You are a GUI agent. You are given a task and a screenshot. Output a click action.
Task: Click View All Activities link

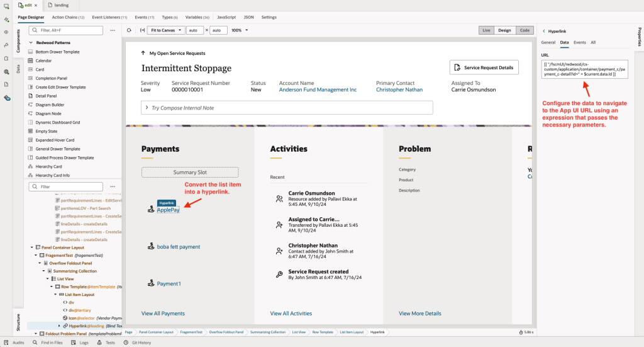[291, 313]
